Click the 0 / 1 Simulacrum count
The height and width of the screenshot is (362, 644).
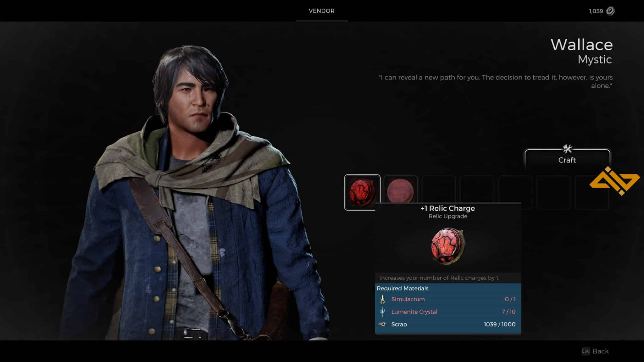pos(510,299)
